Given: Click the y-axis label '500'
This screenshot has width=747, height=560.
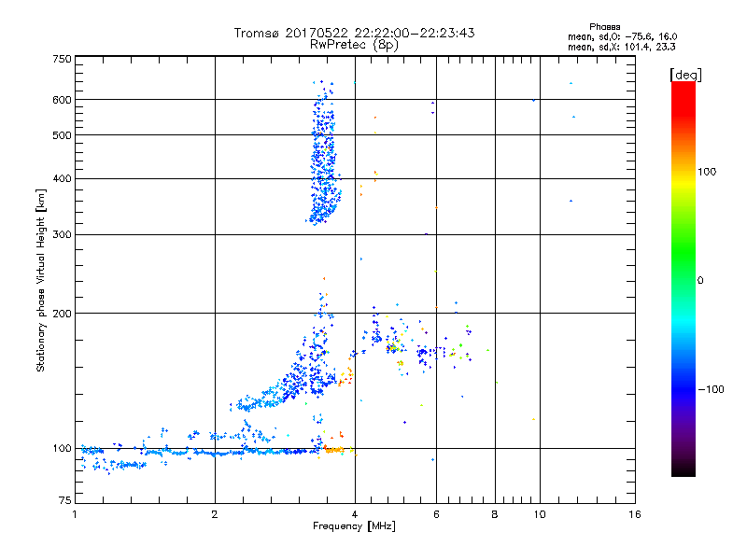Looking at the screenshot, I should 62,135.
